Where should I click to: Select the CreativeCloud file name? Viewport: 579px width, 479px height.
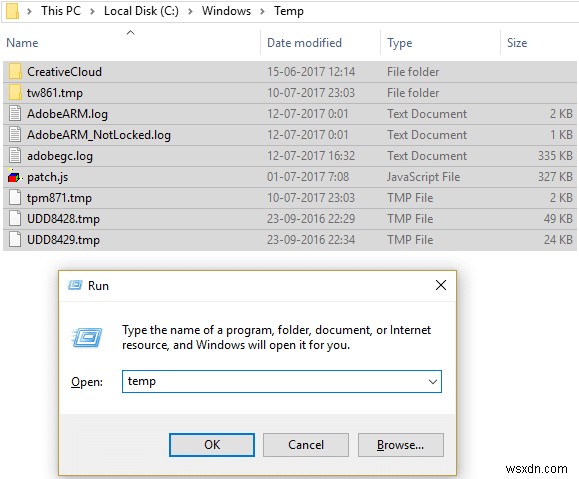[x=64, y=72]
